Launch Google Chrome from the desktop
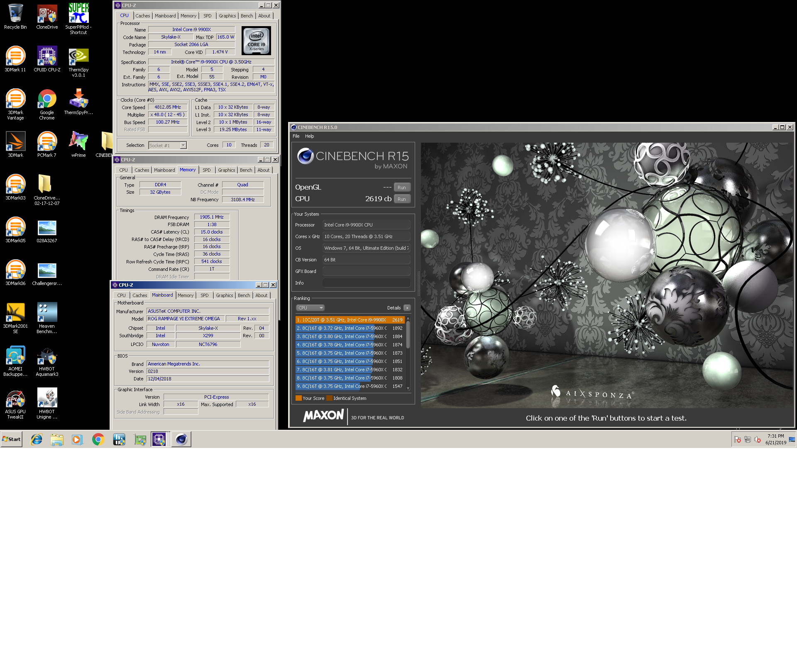Viewport: 797px width, 672px height. click(47, 105)
